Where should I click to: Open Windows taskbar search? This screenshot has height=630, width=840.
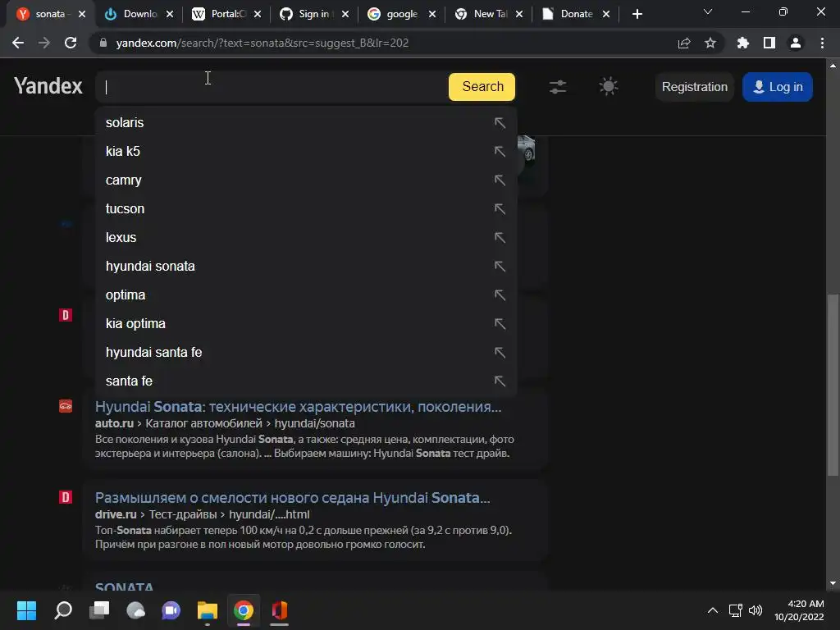pos(63,610)
